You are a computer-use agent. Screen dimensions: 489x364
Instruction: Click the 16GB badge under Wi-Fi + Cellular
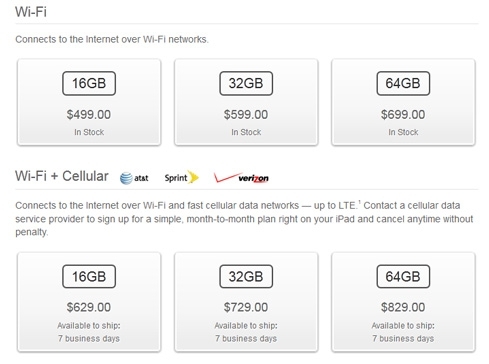pyautogui.click(x=89, y=276)
